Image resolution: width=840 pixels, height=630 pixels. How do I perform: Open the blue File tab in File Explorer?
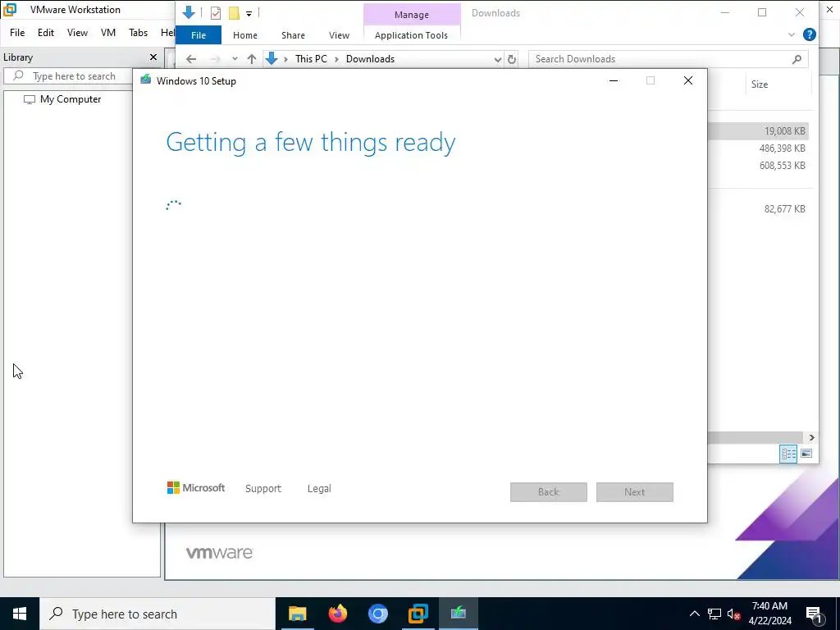click(199, 35)
